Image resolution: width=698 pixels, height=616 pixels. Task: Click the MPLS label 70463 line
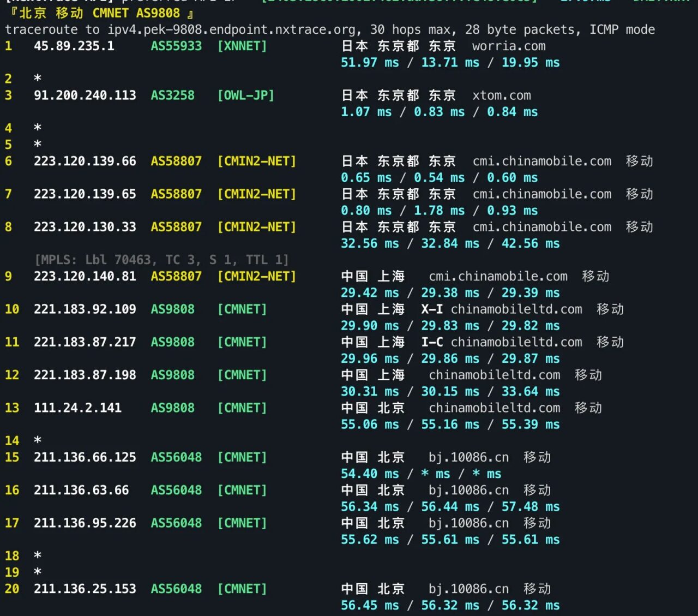click(161, 260)
